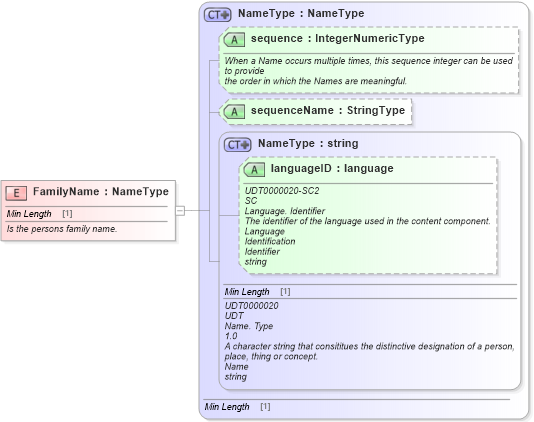The width and height of the screenshot is (534, 422).
Task: Click the A attribute icon beside languageID
Action: (x=254, y=169)
